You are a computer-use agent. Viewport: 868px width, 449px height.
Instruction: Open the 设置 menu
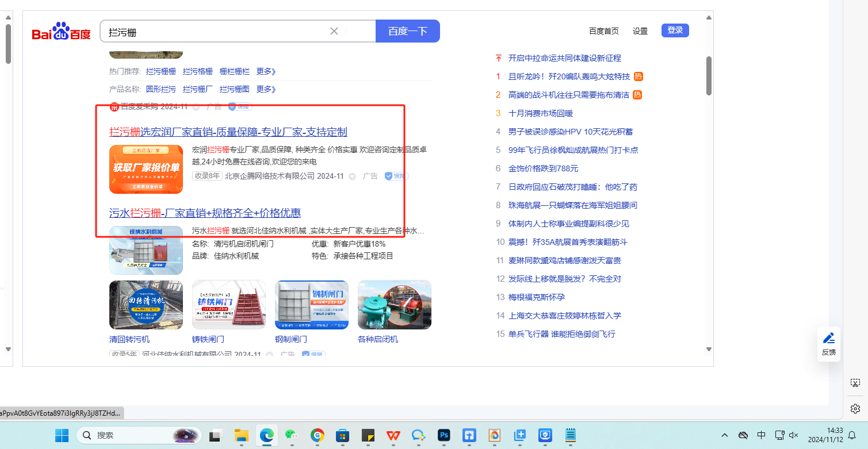click(640, 31)
